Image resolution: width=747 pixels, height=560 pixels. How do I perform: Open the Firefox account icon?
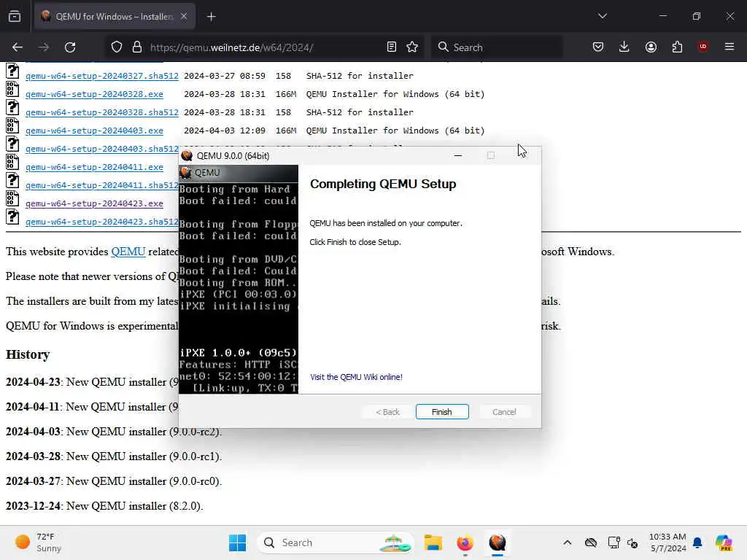pos(651,47)
